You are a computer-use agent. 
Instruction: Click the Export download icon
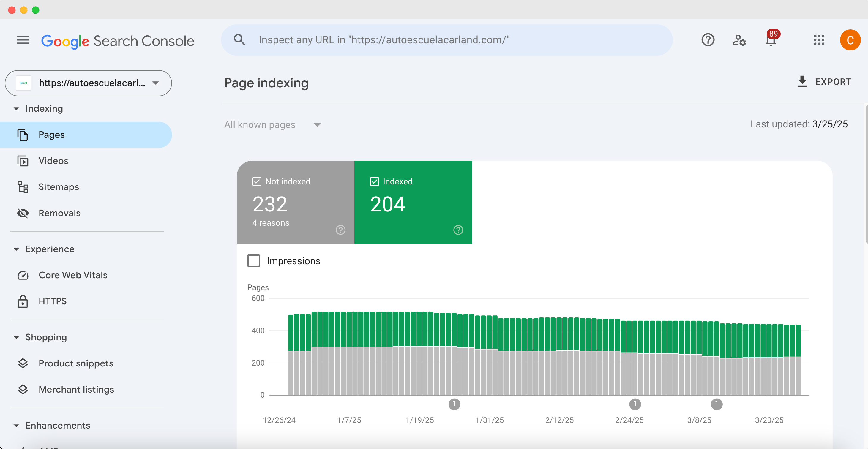[x=802, y=81]
